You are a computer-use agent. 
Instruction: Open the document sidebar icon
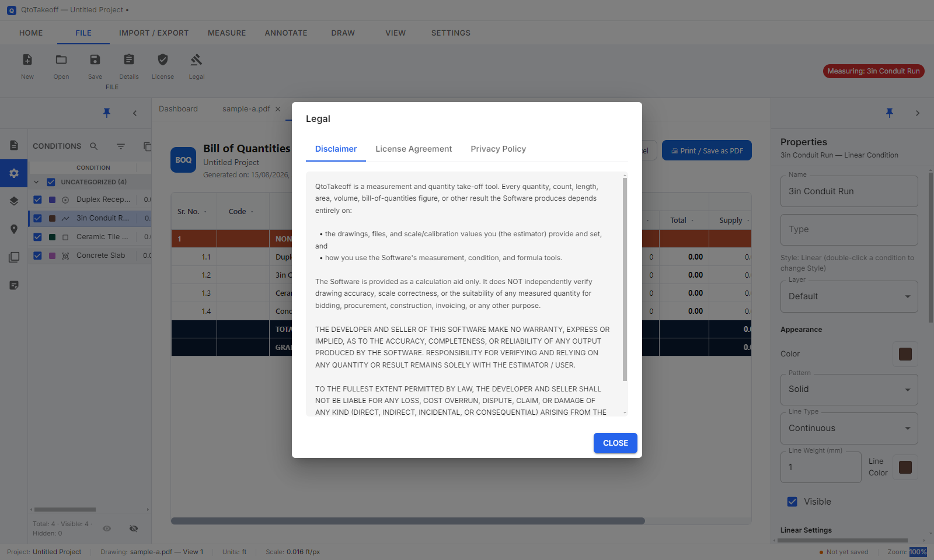(x=14, y=145)
